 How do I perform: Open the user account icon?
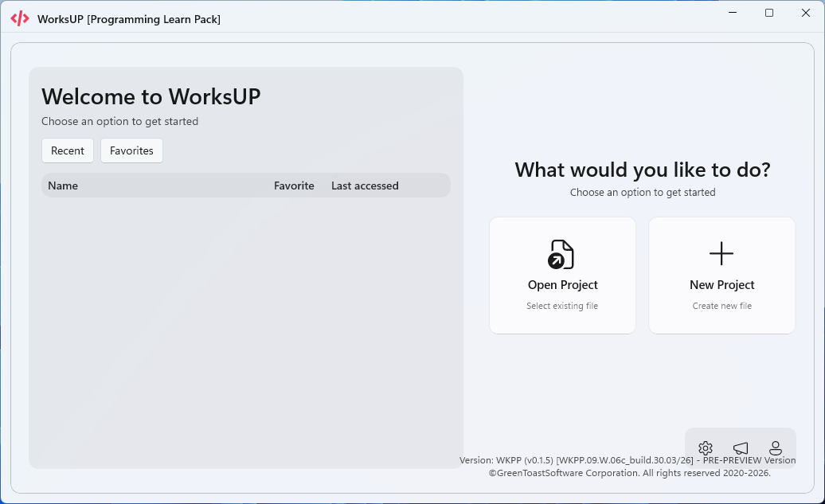(776, 447)
